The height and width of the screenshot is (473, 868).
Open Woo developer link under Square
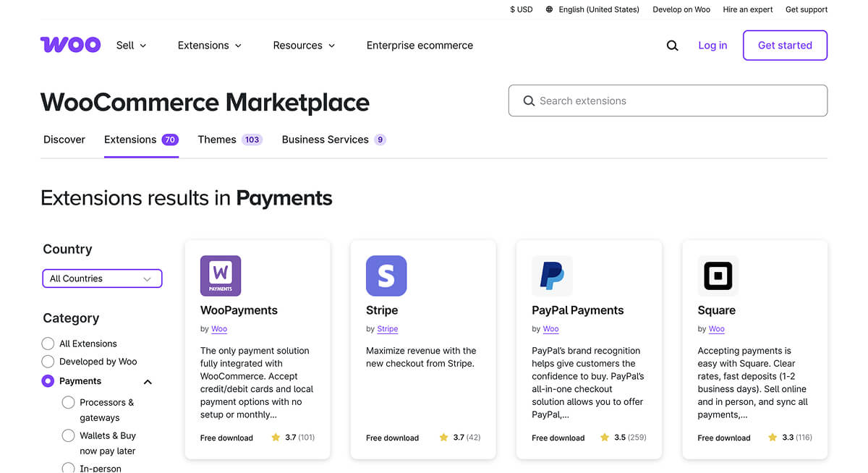717,329
